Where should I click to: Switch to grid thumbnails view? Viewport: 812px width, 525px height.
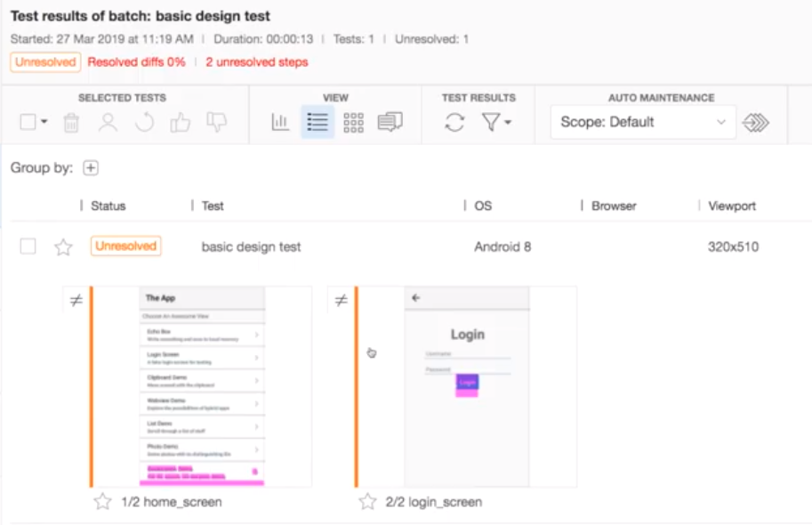point(353,123)
